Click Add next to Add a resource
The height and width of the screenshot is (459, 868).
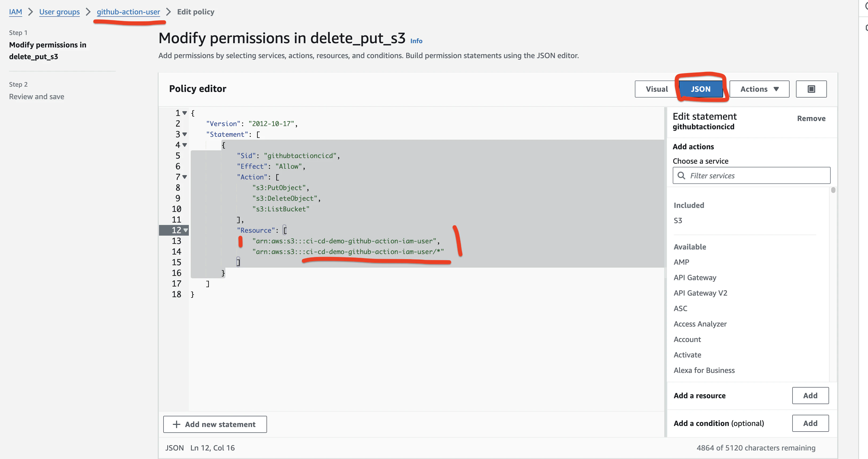810,395
